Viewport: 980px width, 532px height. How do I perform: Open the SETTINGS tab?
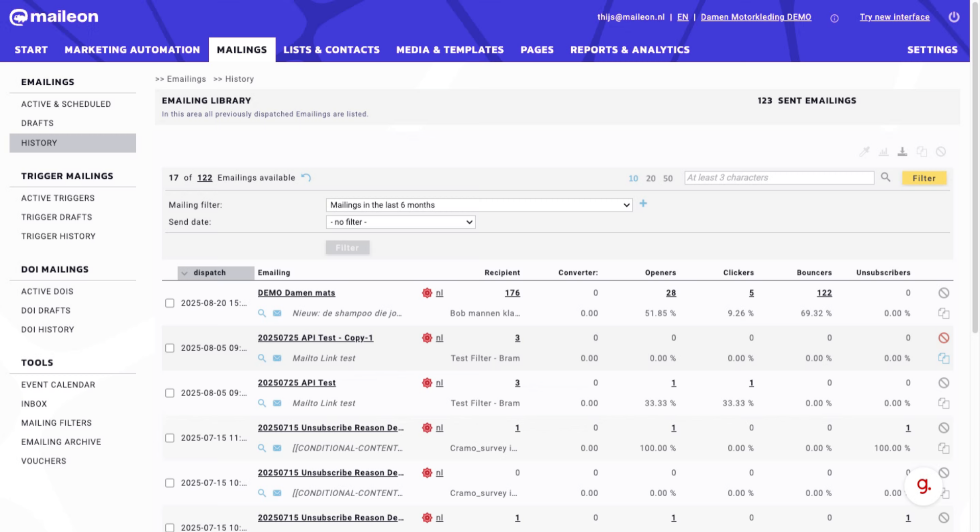[x=932, y=50]
